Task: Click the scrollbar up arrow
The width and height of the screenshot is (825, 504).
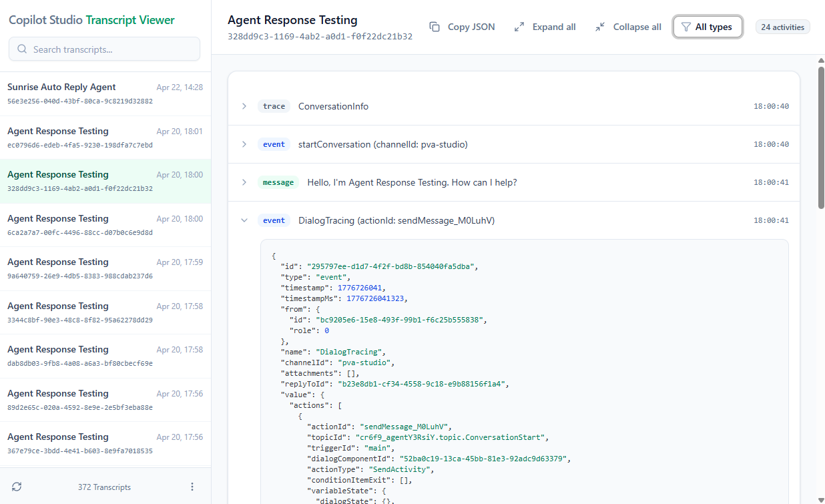Action: (821, 59)
